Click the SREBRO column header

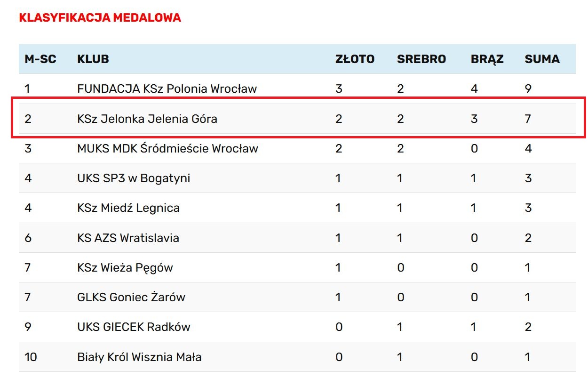click(421, 59)
